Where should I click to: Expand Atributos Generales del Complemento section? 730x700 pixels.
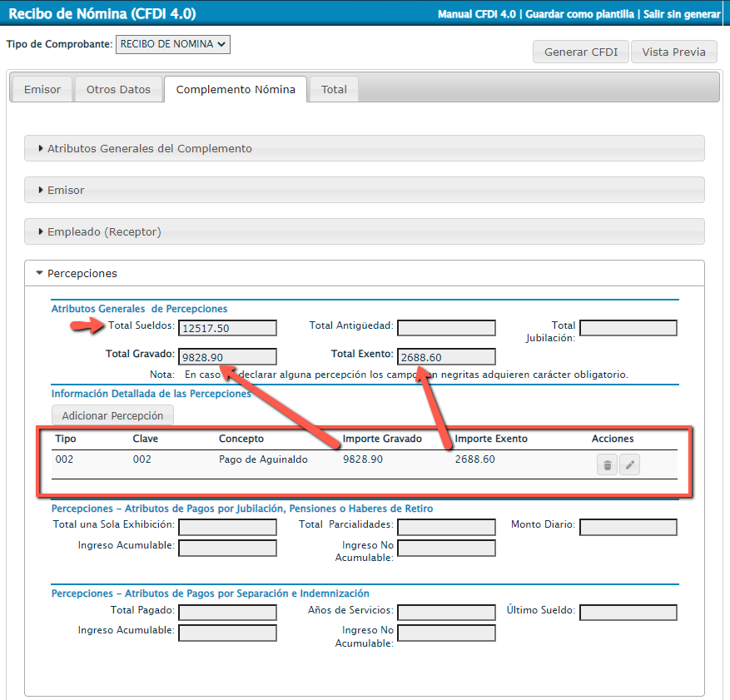point(150,148)
